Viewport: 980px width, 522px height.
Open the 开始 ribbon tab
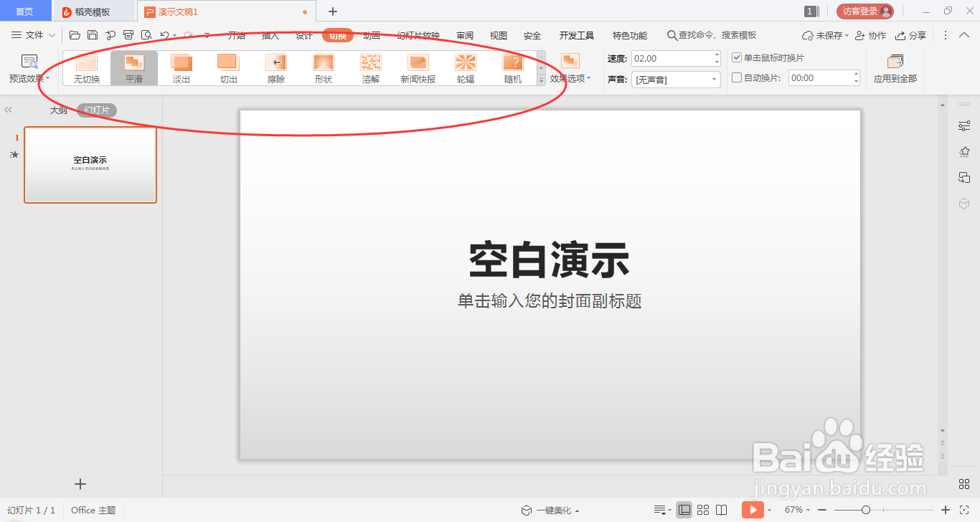click(237, 35)
